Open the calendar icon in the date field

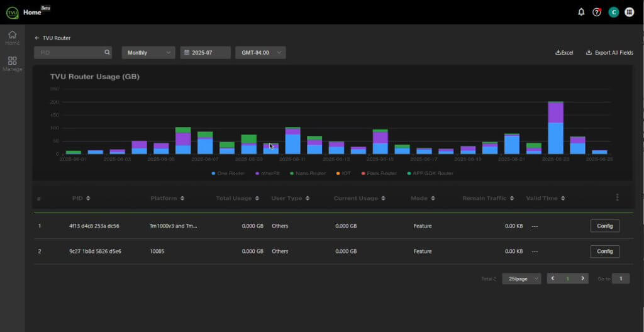pos(186,53)
